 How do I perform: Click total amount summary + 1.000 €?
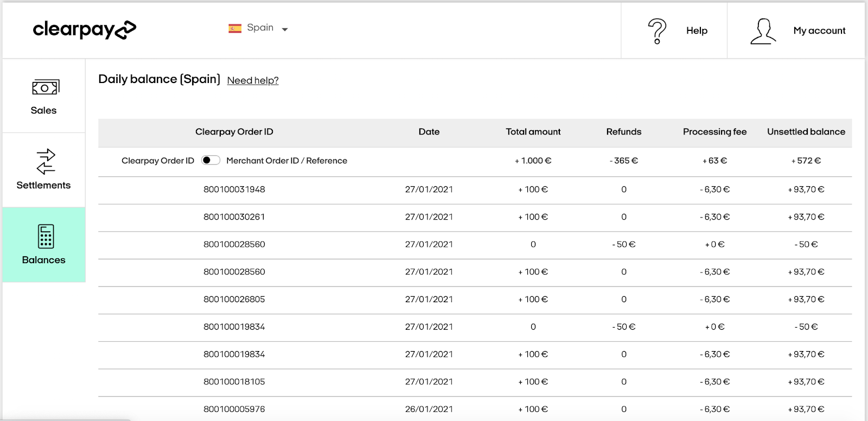tap(533, 161)
